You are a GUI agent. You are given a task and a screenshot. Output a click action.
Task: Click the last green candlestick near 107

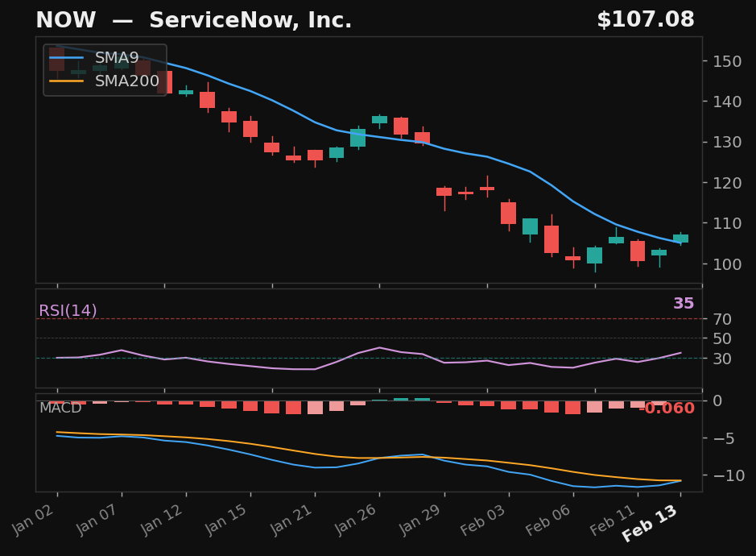tap(681, 239)
